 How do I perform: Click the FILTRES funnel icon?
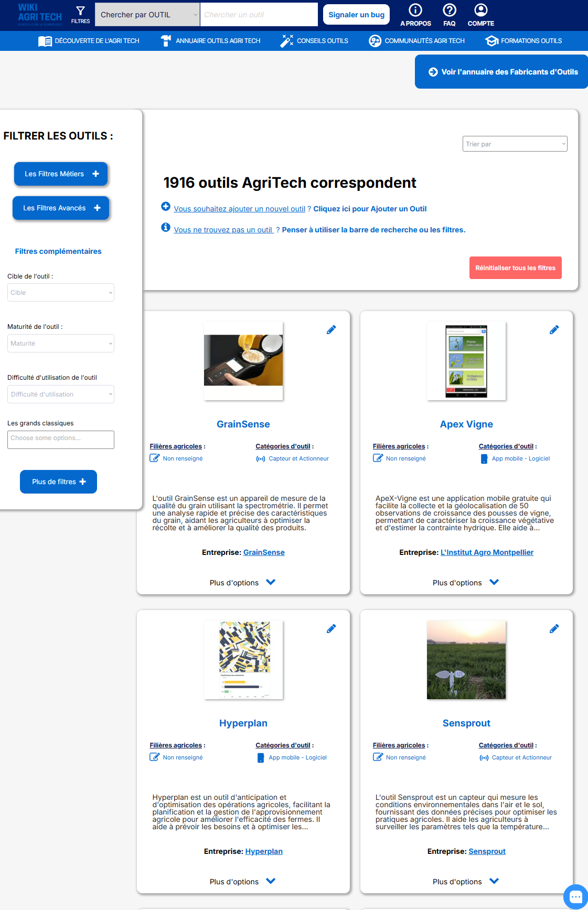80,12
